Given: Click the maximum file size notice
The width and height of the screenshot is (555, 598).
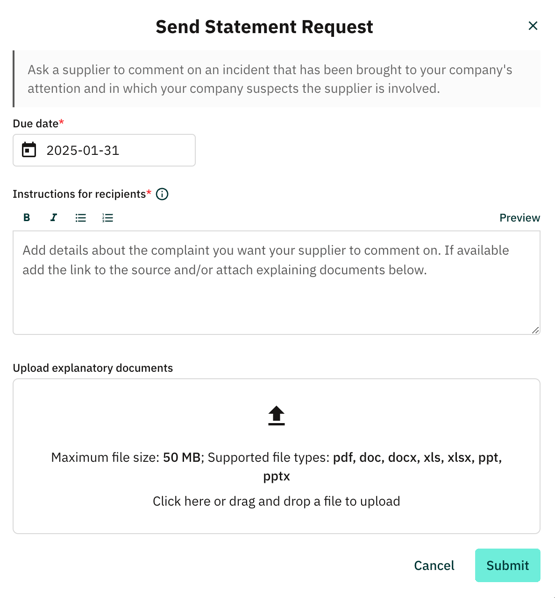Looking at the screenshot, I should pyautogui.click(x=276, y=466).
